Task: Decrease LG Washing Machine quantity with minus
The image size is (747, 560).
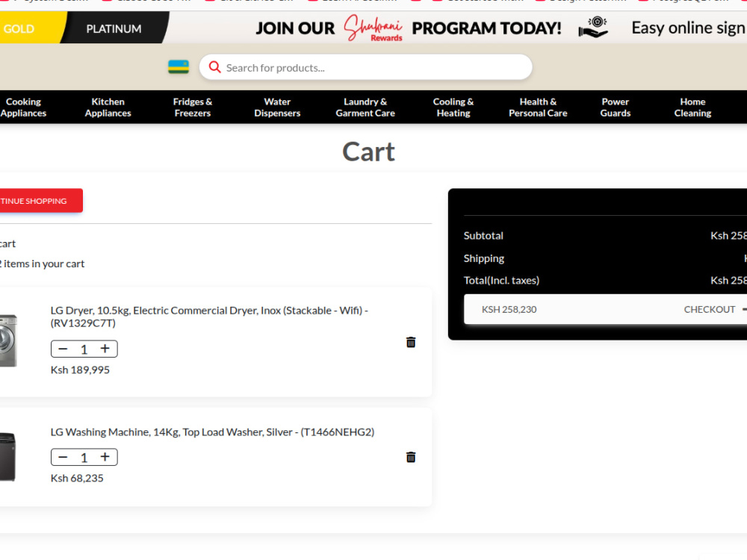Action: point(63,457)
